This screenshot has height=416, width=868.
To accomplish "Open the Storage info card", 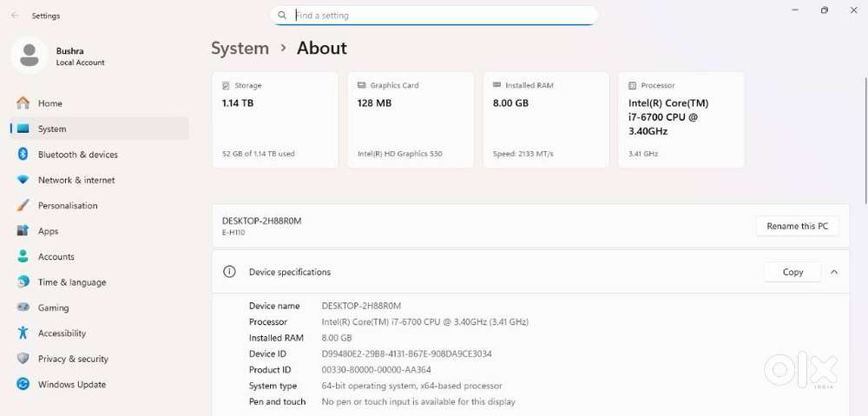I will 274,120.
